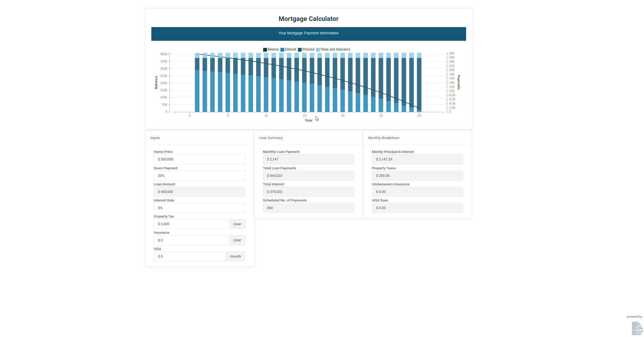Click the /year addon next to Property Tax
Viewport: 644px width, 337px height.
point(237,224)
